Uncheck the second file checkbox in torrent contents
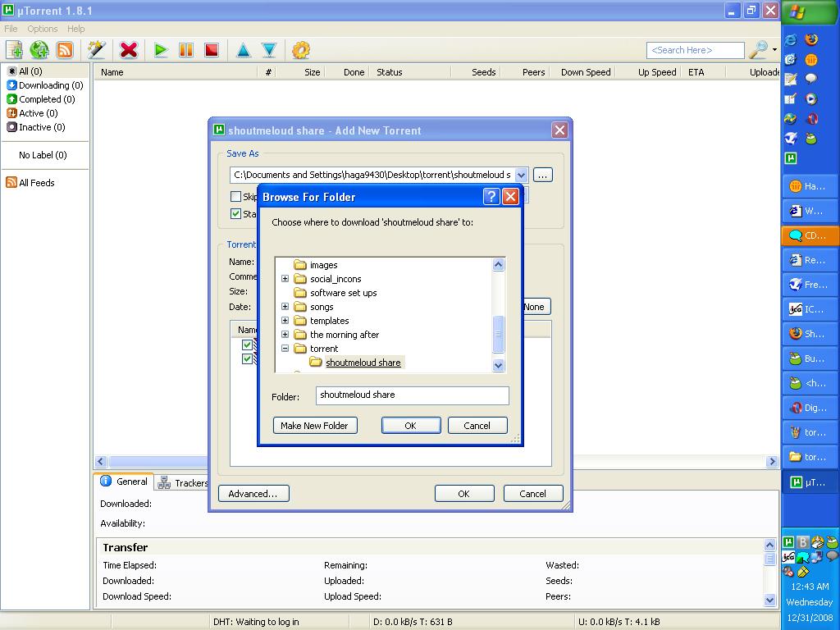The image size is (840, 630). click(x=247, y=359)
